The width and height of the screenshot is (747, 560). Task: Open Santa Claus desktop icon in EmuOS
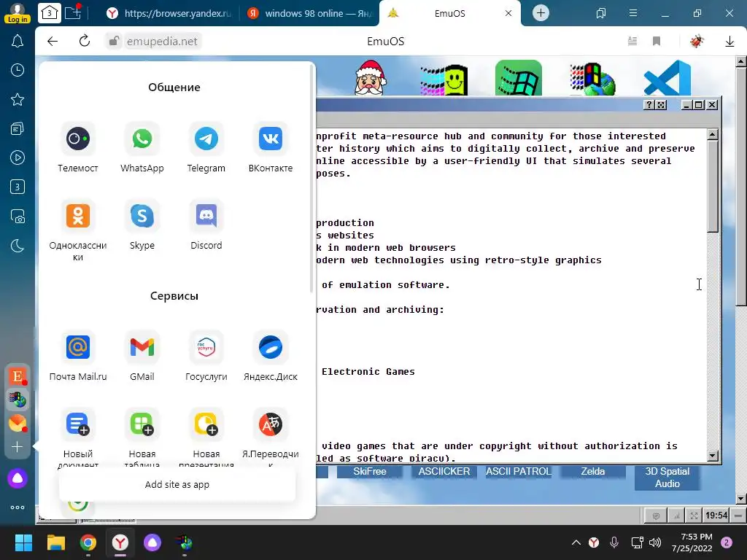tap(370, 78)
